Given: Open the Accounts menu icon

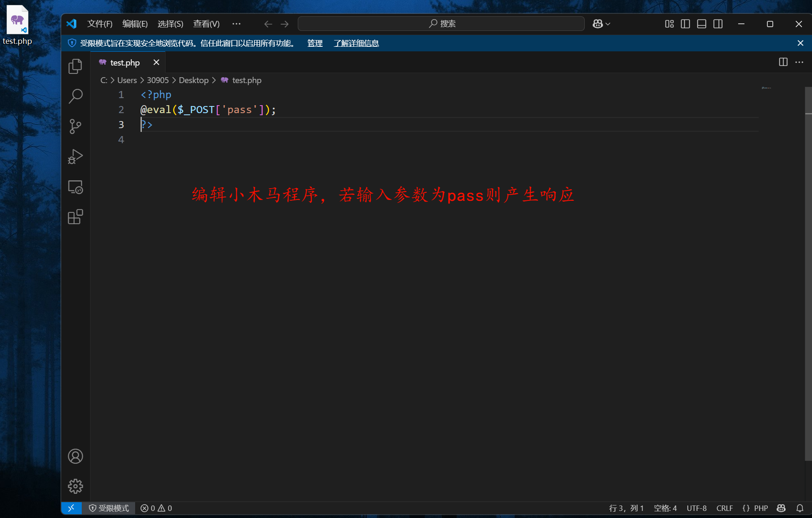Looking at the screenshot, I should pos(75,456).
